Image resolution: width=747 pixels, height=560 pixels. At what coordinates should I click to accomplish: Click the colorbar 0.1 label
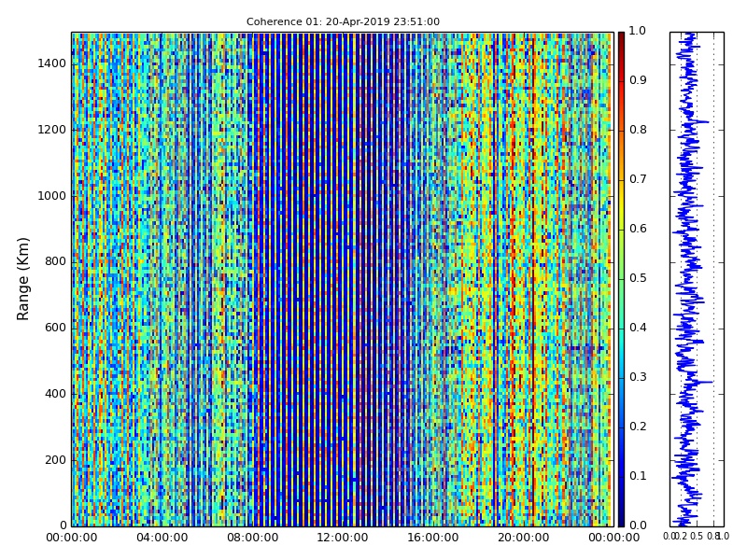pos(638,476)
